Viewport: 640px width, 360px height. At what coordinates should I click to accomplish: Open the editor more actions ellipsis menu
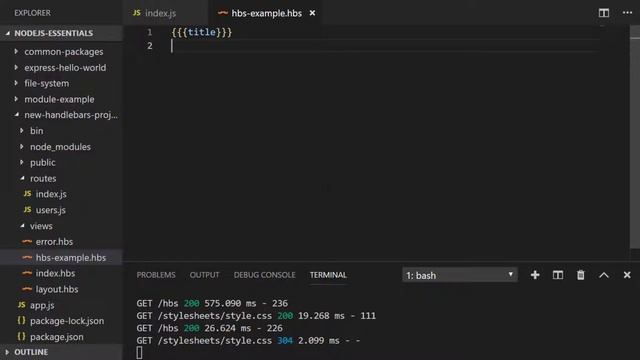pyautogui.click(x=627, y=13)
